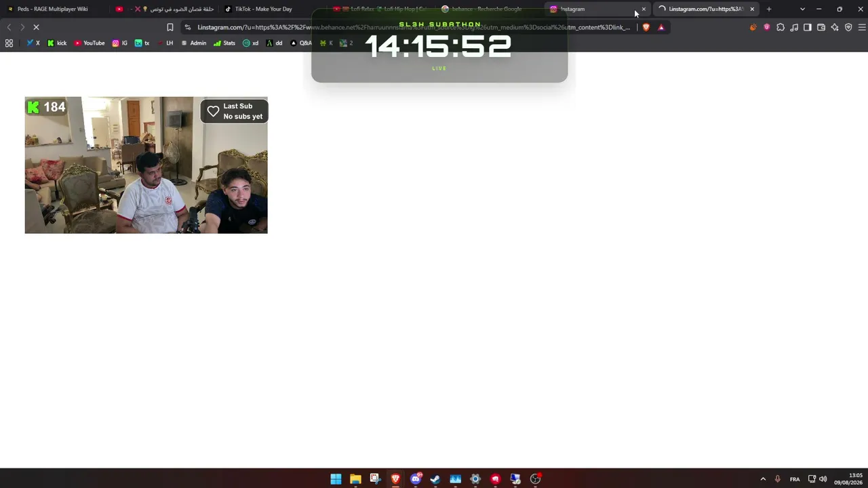Change the FRA keyboard language
868x488 pixels.
click(x=795, y=479)
